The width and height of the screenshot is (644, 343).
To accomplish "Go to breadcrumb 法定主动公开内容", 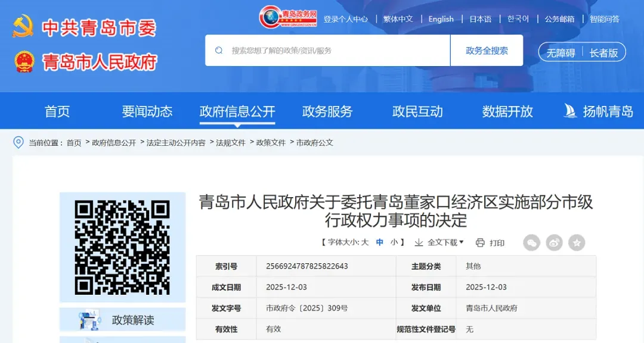I will coord(176,143).
